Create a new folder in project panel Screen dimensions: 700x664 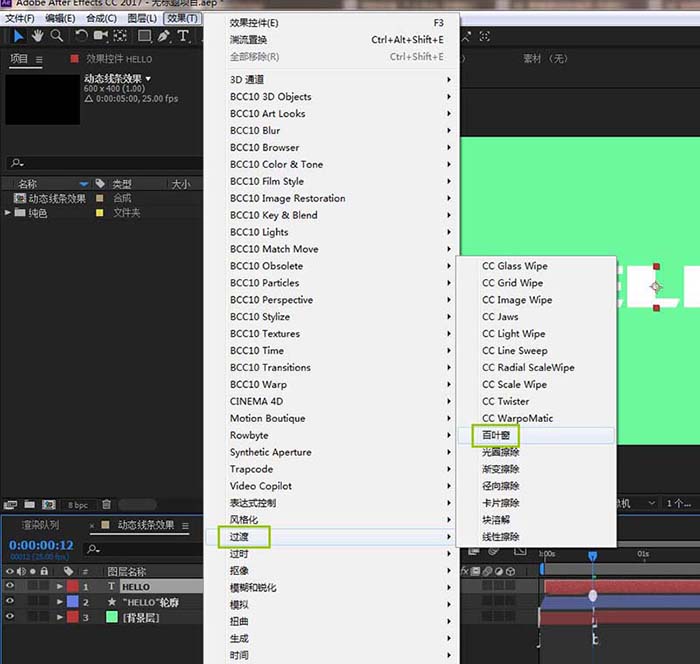(x=29, y=505)
